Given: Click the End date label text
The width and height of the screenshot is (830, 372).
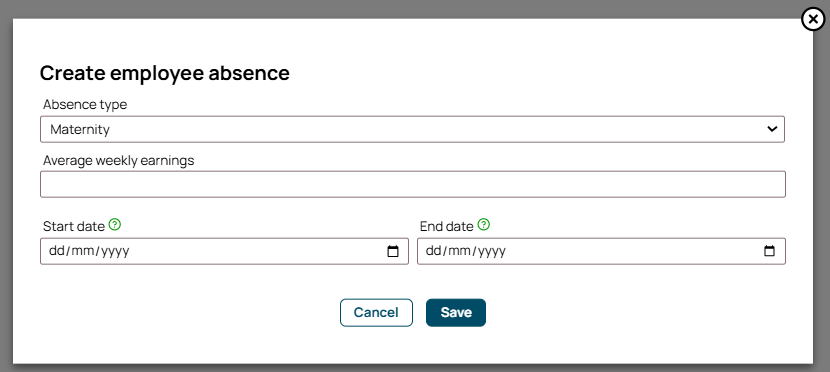Looking at the screenshot, I should (446, 226).
